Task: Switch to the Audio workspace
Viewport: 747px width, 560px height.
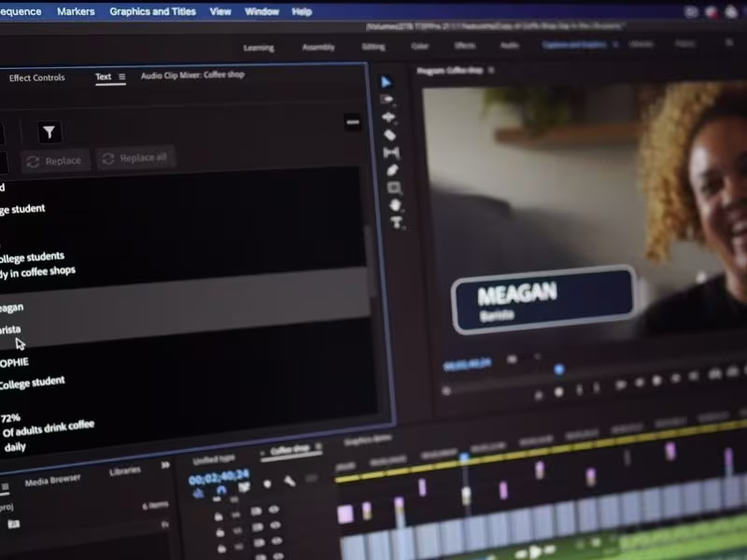Action: point(509,45)
